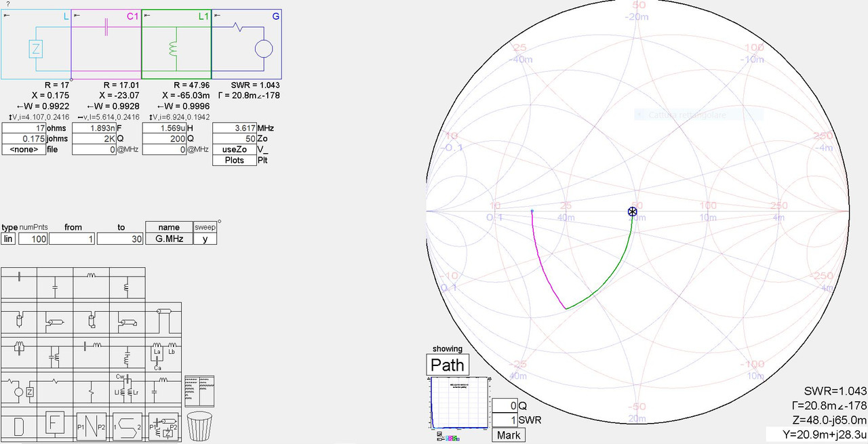Pick the generator with Z load component
868x444 pixels.
tap(19, 389)
